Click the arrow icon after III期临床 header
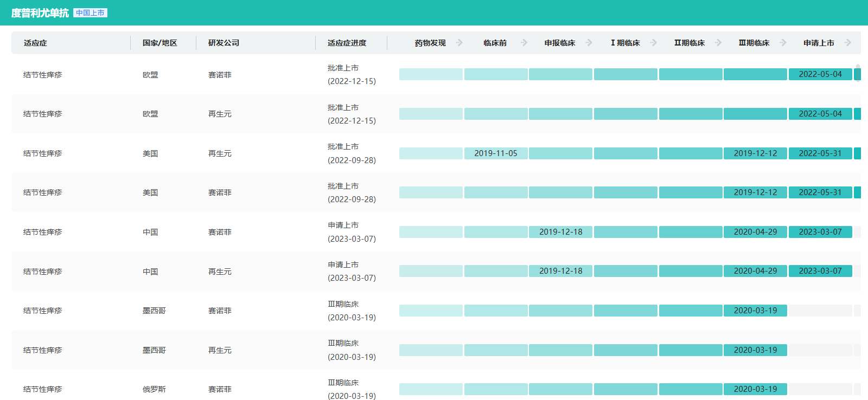Image resolution: width=868 pixels, height=400 pixels. pos(783,43)
